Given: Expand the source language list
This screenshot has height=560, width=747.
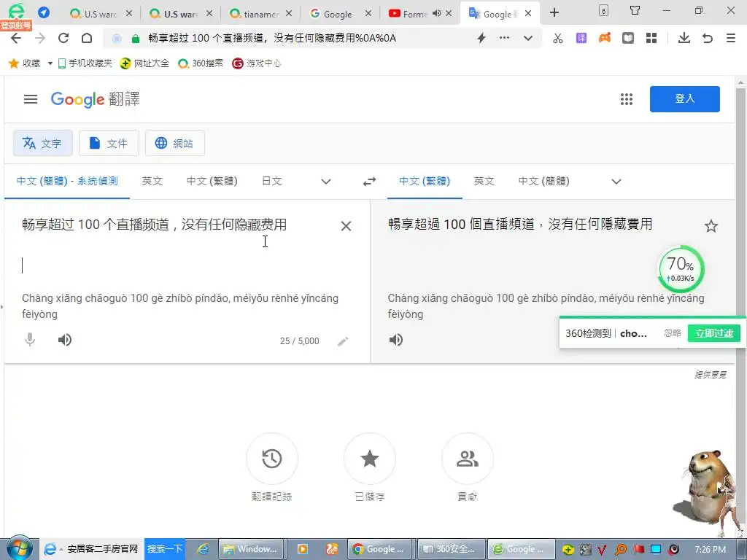Looking at the screenshot, I should [x=326, y=182].
